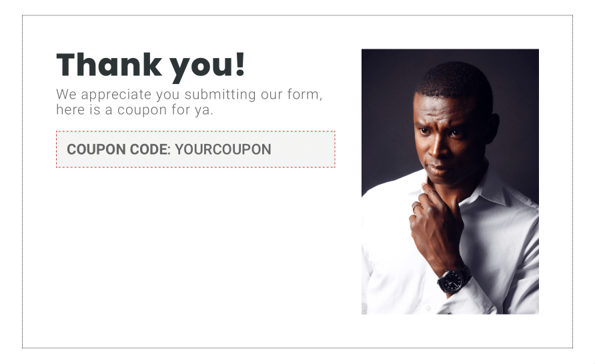Select the portrait photo of the man

coord(450,181)
